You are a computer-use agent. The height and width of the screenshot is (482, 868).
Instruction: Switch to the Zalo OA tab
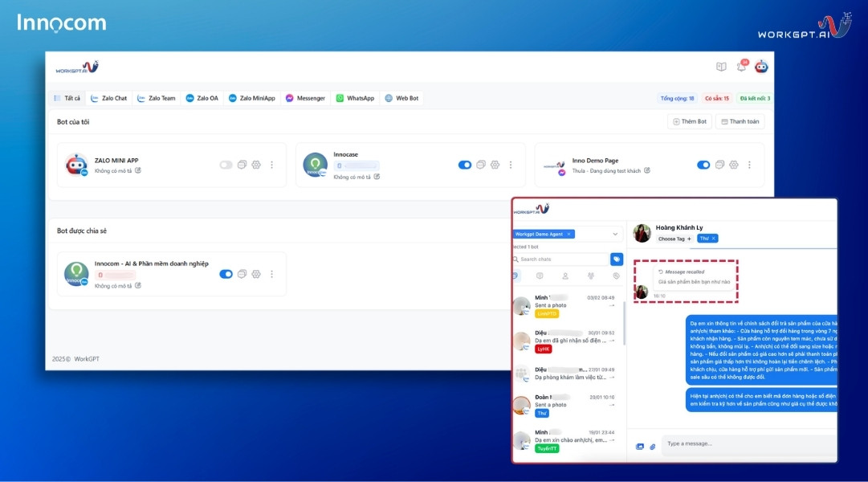pyautogui.click(x=202, y=98)
